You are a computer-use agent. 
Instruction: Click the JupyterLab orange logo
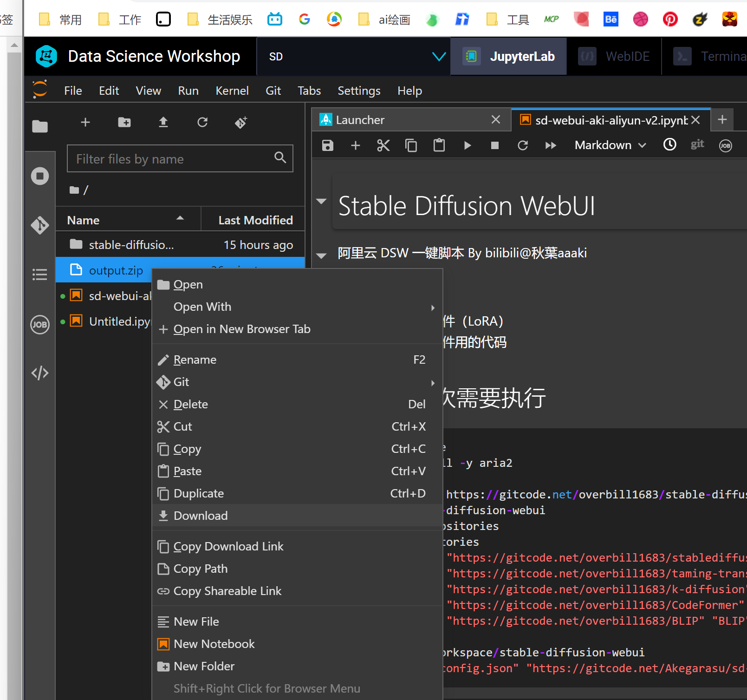40,89
